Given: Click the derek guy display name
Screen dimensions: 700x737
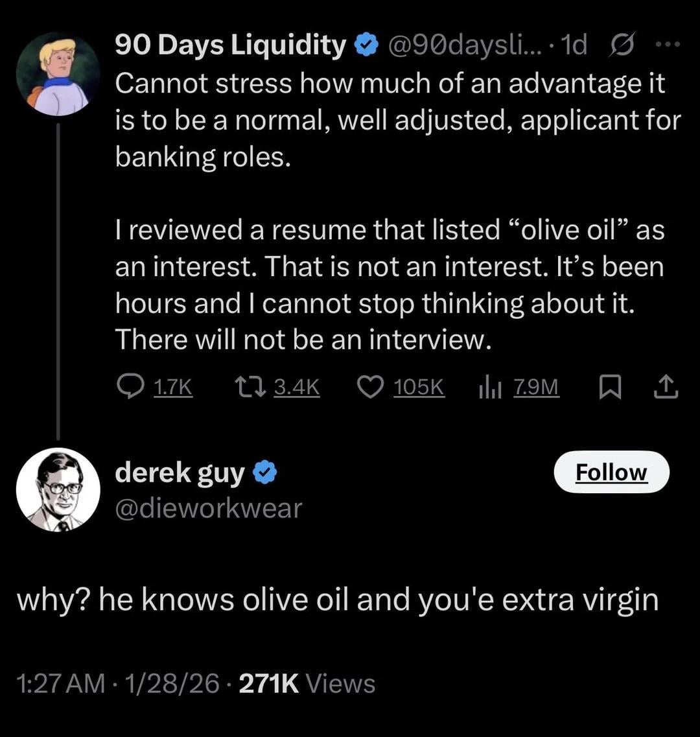Looking at the screenshot, I should click(180, 473).
